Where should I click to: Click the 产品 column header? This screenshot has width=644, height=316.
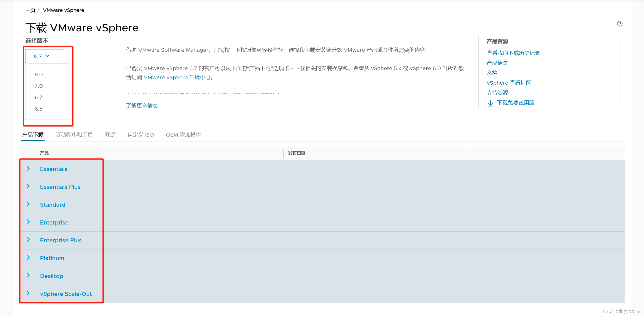coord(44,153)
